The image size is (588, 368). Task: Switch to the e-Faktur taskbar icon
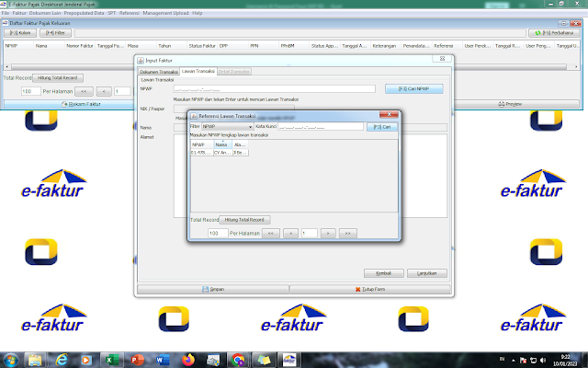[x=289, y=360]
